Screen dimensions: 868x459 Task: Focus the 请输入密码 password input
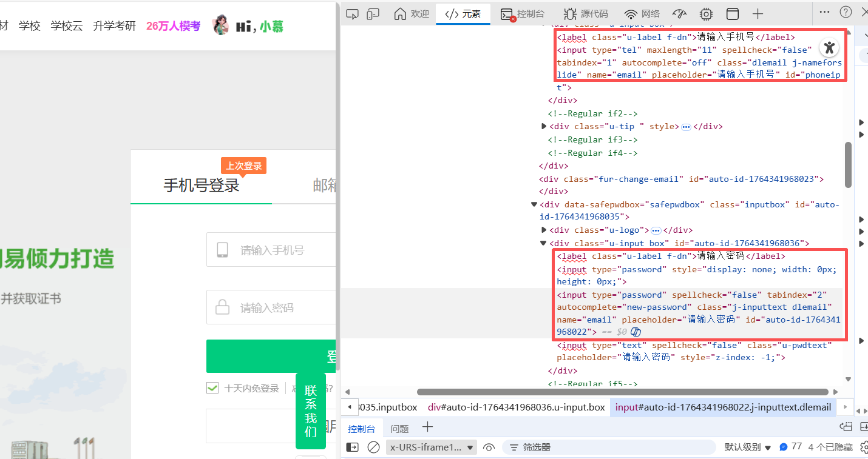271,307
